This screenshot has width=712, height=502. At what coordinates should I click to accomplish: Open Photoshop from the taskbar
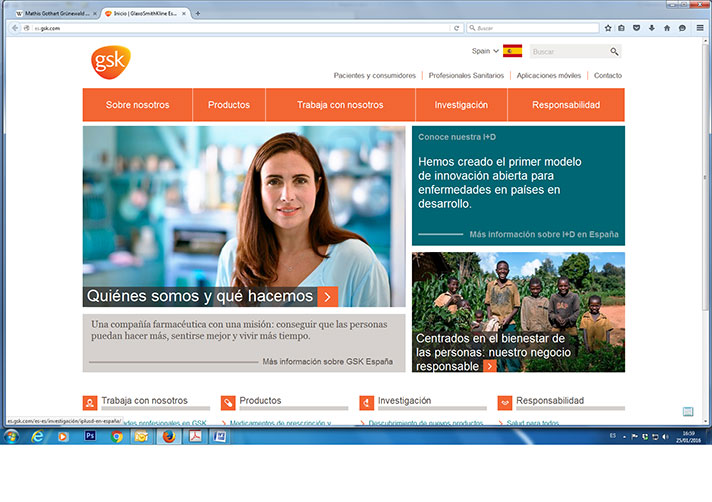click(x=90, y=436)
